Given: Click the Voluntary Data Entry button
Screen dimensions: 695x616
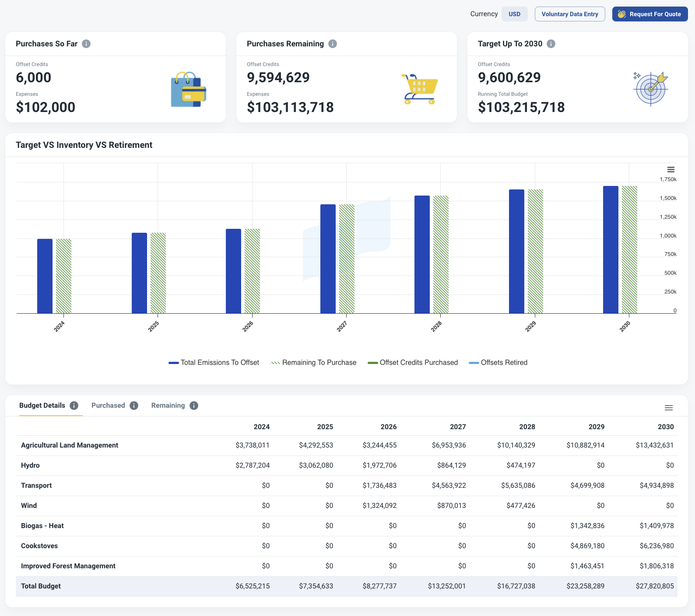Looking at the screenshot, I should pyautogui.click(x=569, y=14).
